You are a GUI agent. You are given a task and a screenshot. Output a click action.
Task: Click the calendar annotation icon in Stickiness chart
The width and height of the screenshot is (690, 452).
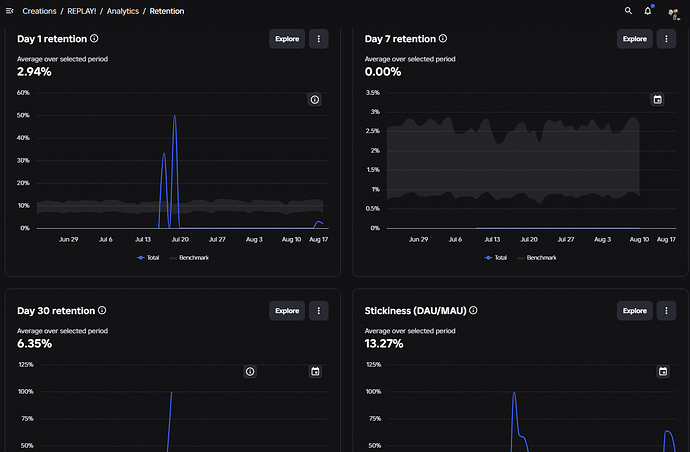663,372
